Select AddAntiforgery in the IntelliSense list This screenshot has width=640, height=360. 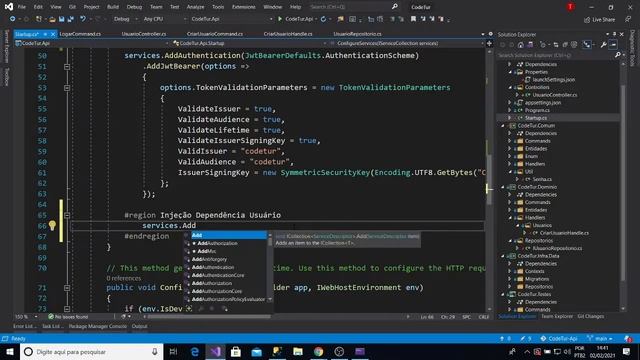209,259
